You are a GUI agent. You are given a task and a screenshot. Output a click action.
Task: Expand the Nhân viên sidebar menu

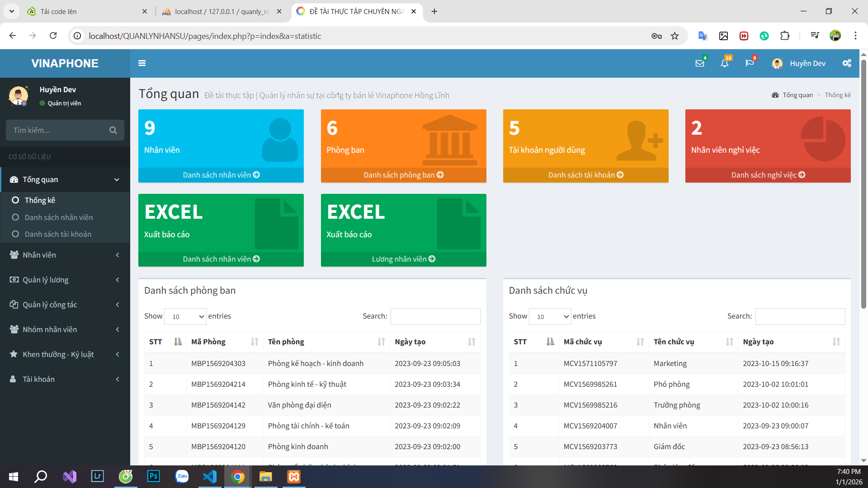coord(65,255)
